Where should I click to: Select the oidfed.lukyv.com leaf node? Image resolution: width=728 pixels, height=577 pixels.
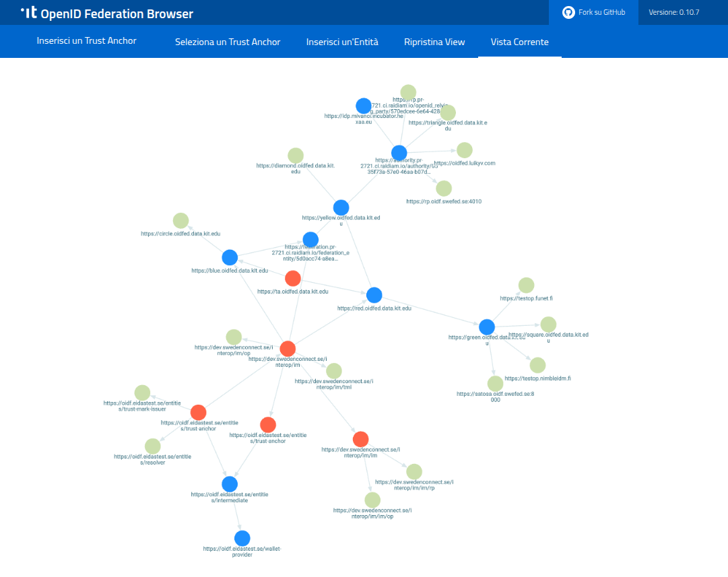point(465,150)
